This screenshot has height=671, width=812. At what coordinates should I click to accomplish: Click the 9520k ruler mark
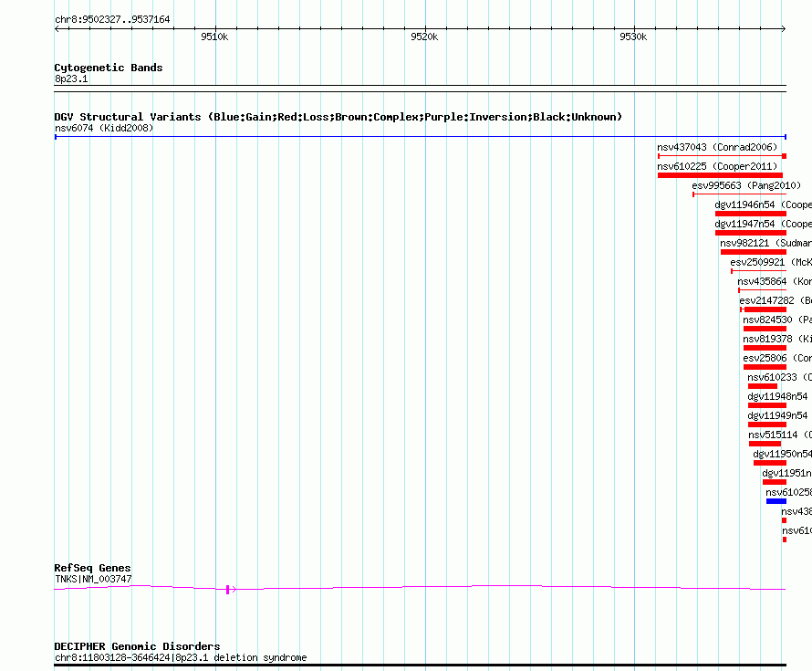(424, 37)
